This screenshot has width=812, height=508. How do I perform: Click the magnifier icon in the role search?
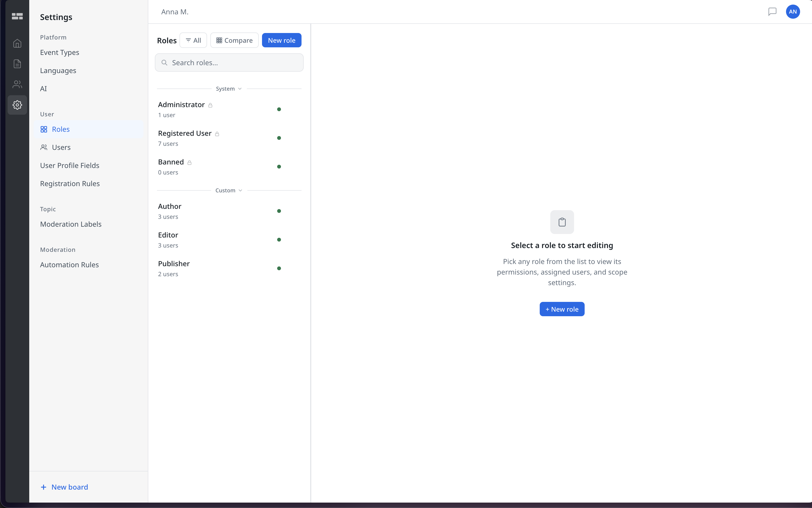point(164,62)
